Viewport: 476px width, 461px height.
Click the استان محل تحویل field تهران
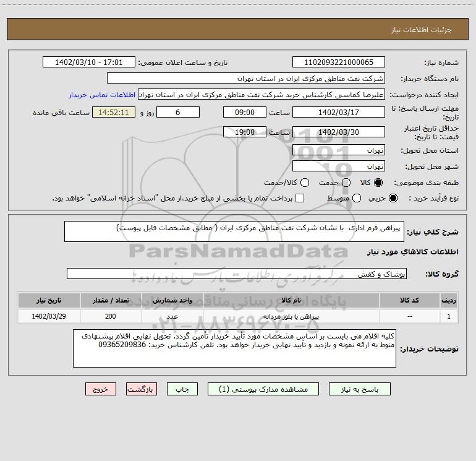point(339,150)
